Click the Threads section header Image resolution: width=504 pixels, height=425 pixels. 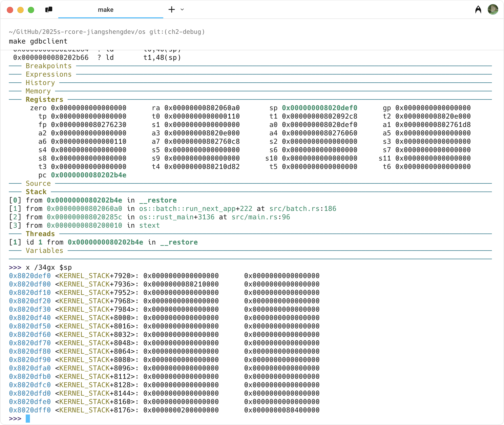40,234
